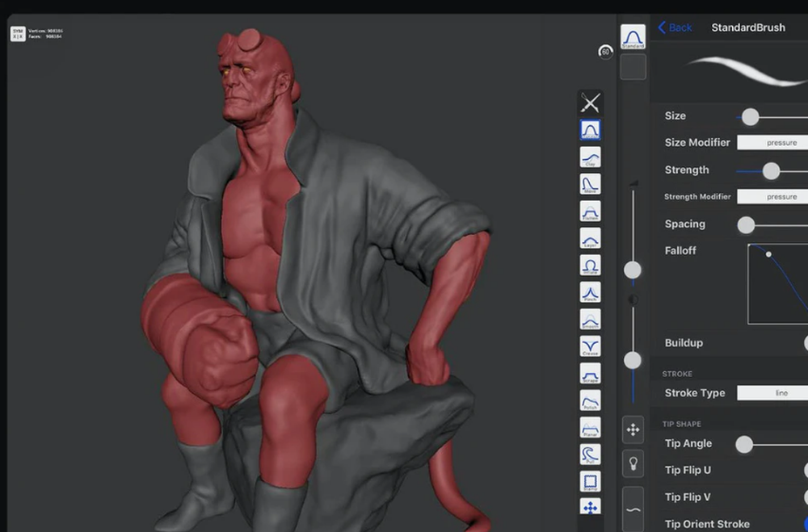Toggle SYM symmetry button
Image resolution: width=808 pixels, height=532 pixels.
click(x=17, y=34)
